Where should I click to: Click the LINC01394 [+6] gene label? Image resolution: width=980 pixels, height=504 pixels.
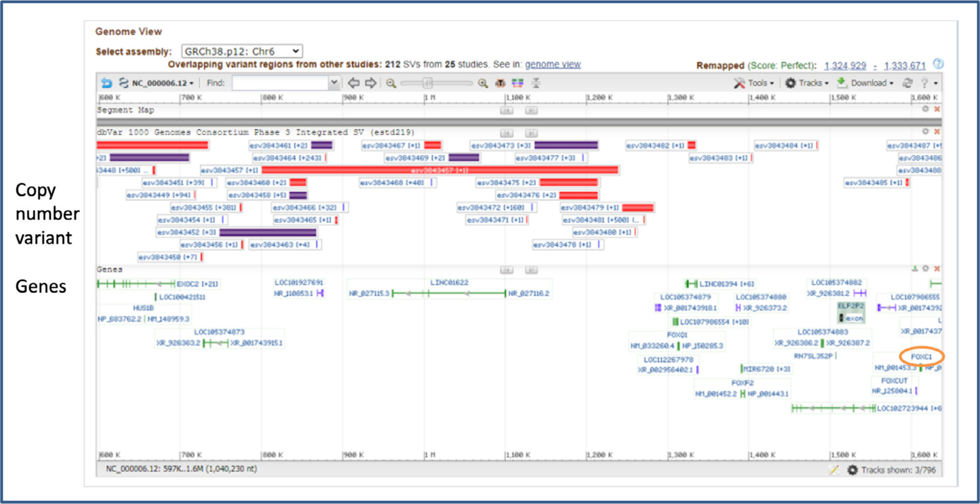click(727, 284)
